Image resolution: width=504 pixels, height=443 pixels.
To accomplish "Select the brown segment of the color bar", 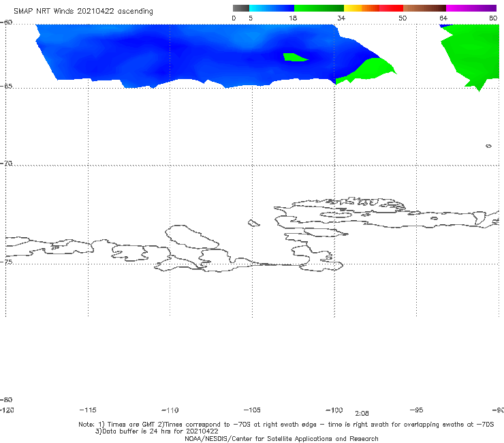I will pyautogui.click(x=424, y=8).
